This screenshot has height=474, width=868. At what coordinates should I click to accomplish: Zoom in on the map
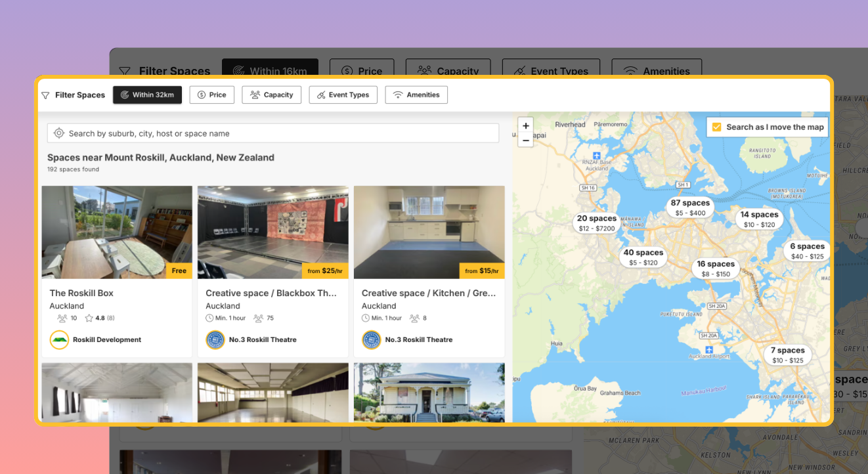pos(525,125)
